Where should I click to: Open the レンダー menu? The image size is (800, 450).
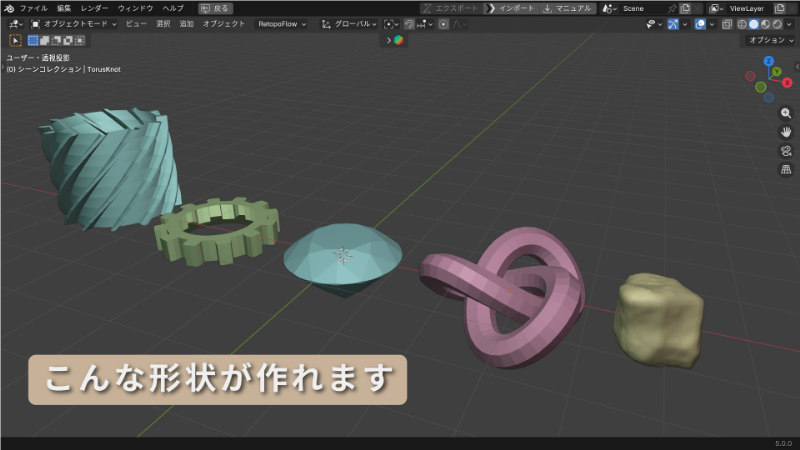point(95,8)
